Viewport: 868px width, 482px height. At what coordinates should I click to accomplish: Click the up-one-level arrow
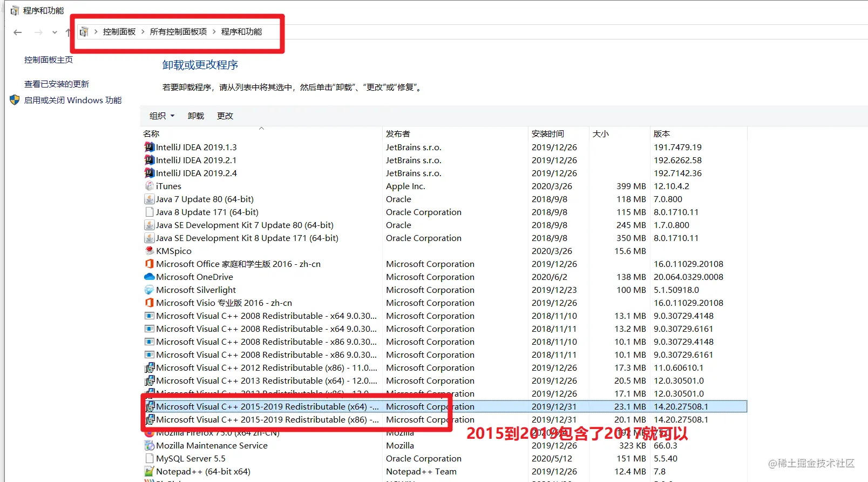68,32
